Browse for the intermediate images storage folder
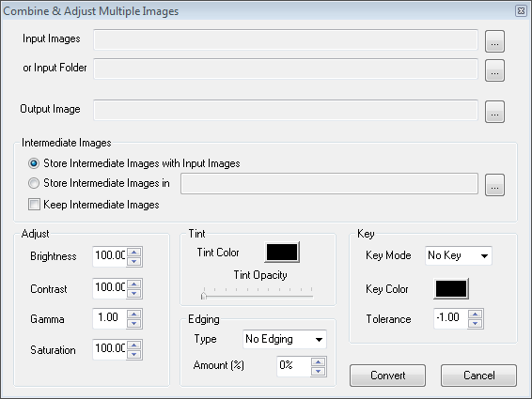The width and height of the screenshot is (532, 399). coord(494,185)
